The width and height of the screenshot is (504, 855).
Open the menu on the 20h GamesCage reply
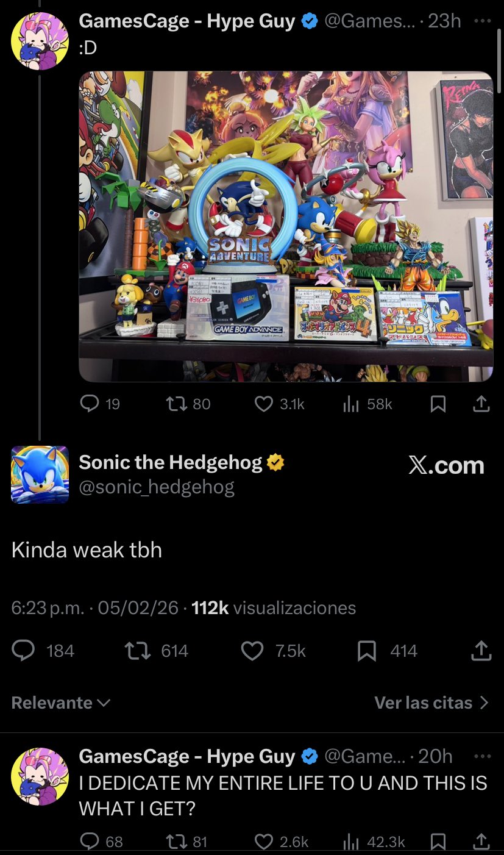coord(482,757)
